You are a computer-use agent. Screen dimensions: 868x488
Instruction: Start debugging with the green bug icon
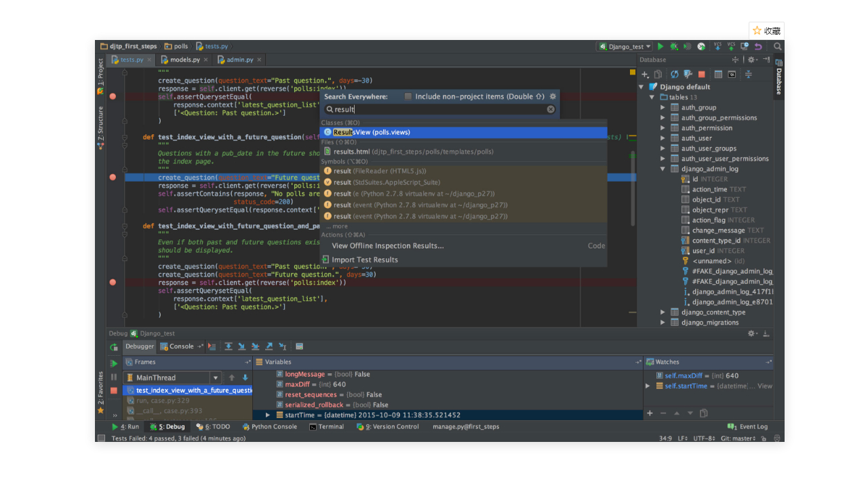(674, 47)
